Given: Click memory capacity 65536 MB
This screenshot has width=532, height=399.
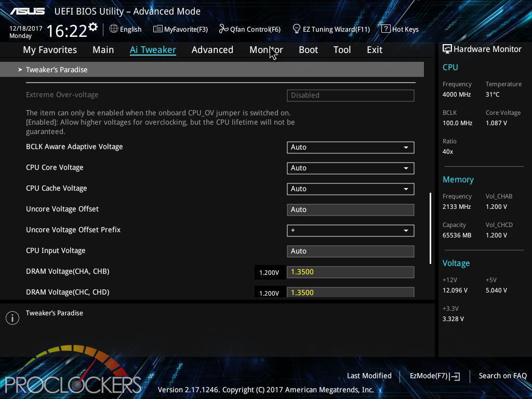Looking at the screenshot, I should (457, 235).
